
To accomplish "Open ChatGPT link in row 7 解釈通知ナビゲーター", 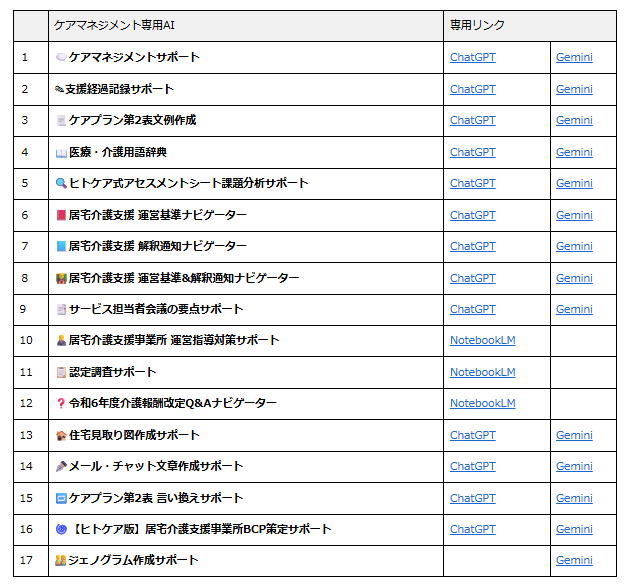I will [472, 246].
